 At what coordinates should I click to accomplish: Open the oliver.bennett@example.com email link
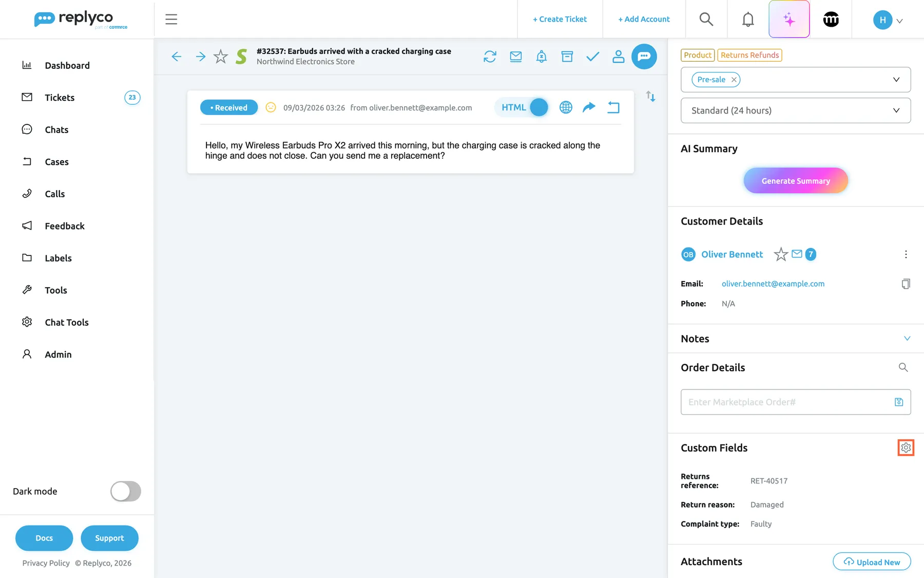[773, 284]
